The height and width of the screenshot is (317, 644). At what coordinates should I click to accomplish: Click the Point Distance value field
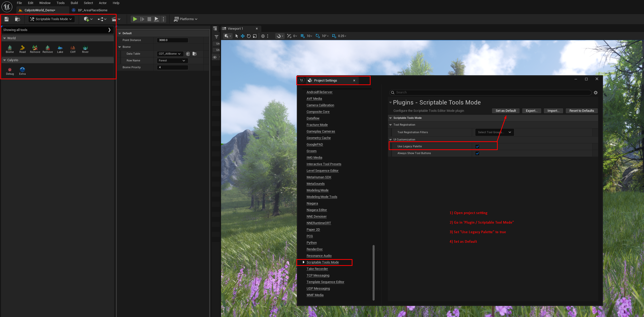[172, 40]
